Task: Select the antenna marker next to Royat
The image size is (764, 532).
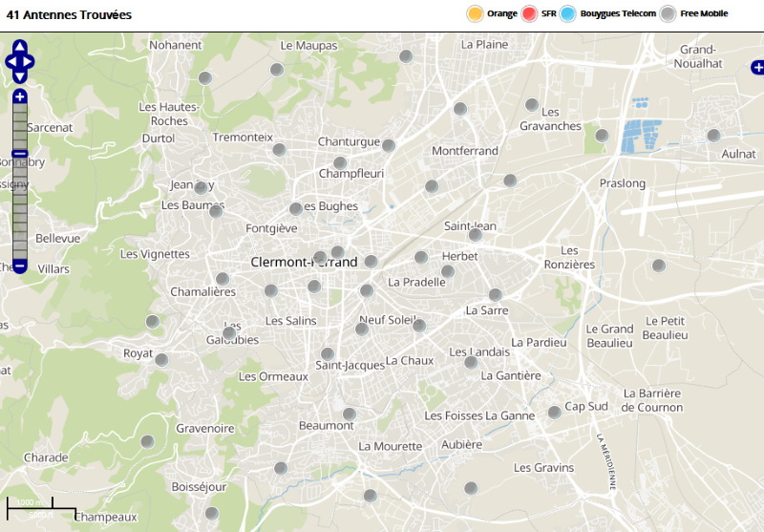Action: click(x=161, y=360)
